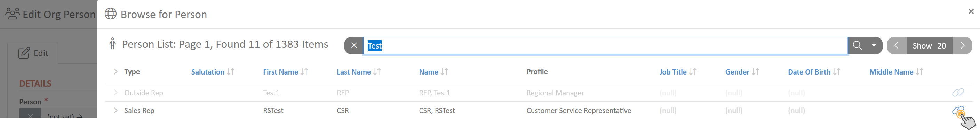The height and width of the screenshot is (130, 980).
Task: Sort by Date Of Birth column
Action: tap(814, 72)
